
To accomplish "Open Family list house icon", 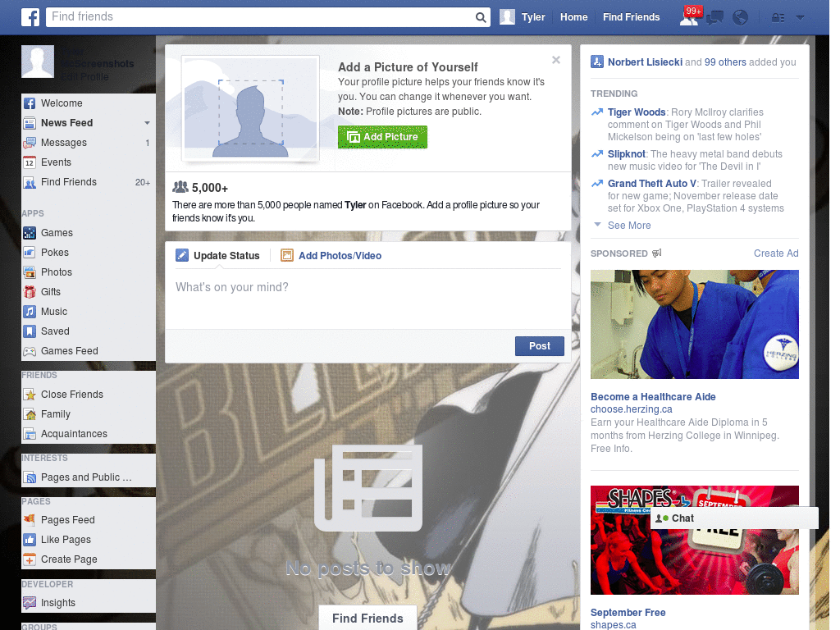I will click(30, 414).
